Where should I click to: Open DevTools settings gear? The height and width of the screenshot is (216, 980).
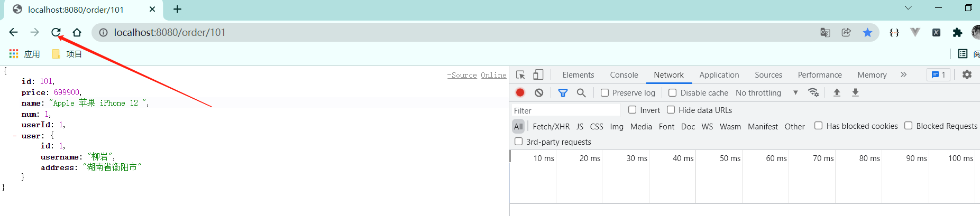click(967, 74)
